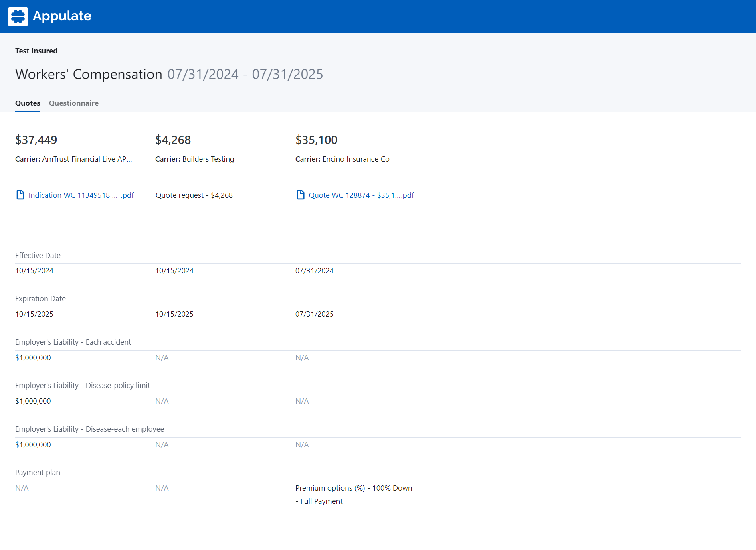Click the PDF icon beside Indication WC 11349518
This screenshot has height=550, width=756.
pyautogui.click(x=20, y=195)
